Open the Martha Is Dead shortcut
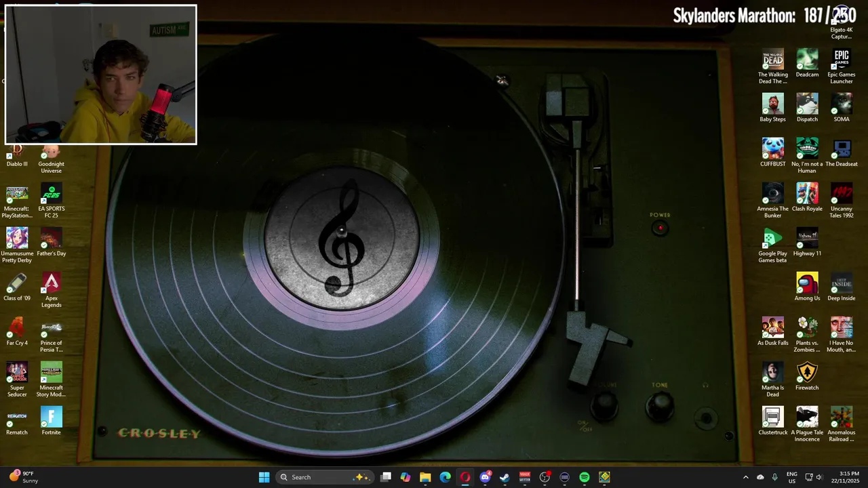 (x=773, y=380)
